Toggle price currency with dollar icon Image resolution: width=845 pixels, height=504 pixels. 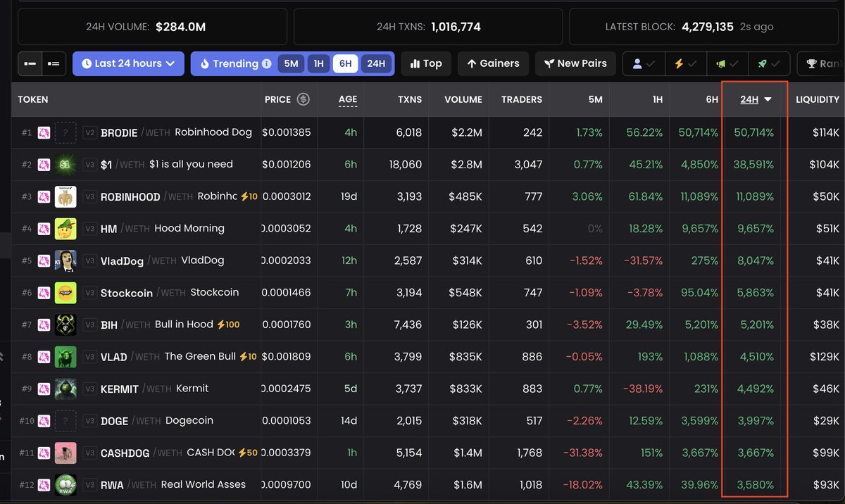coord(303,99)
